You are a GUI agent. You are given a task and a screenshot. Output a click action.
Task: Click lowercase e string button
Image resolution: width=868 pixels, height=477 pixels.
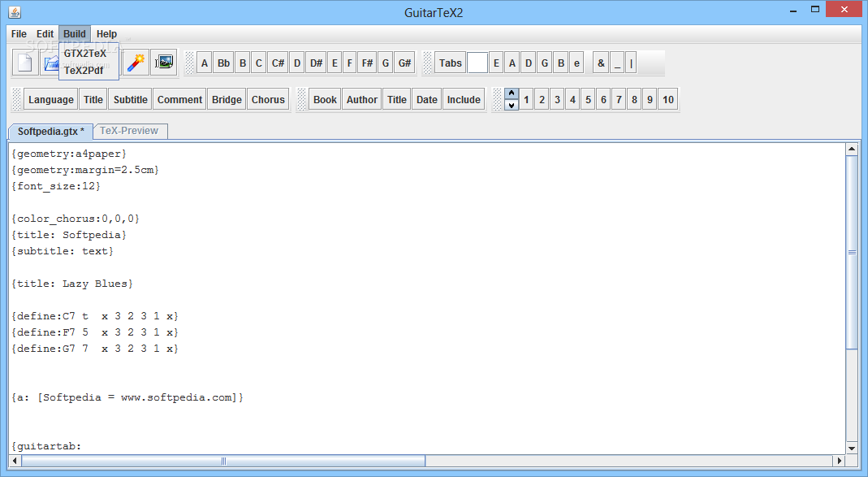click(x=577, y=63)
